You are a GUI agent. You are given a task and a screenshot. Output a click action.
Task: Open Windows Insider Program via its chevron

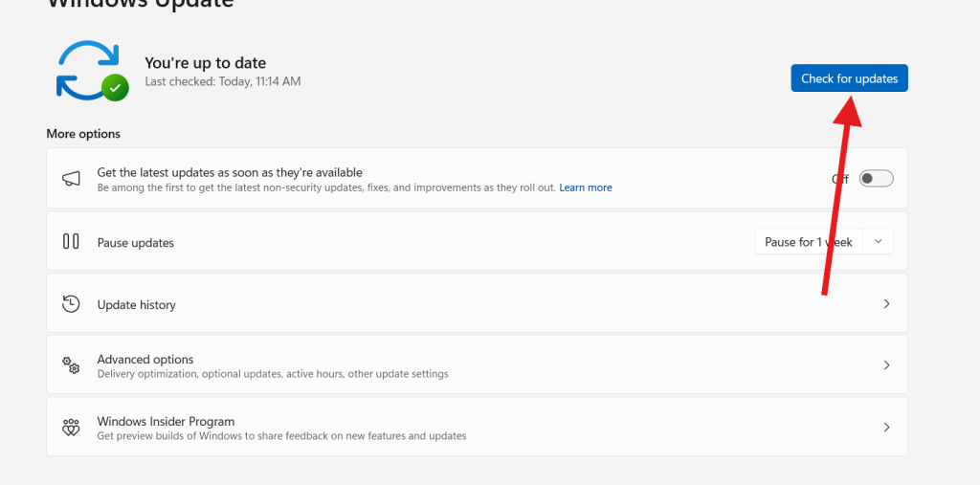coord(886,428)
